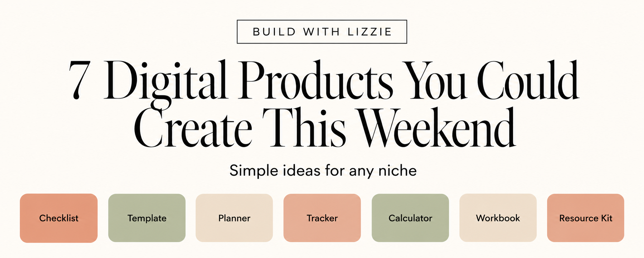Click the Resource Kit tile
This screenshot has height=258, width=644.
(x=586, y=218)
